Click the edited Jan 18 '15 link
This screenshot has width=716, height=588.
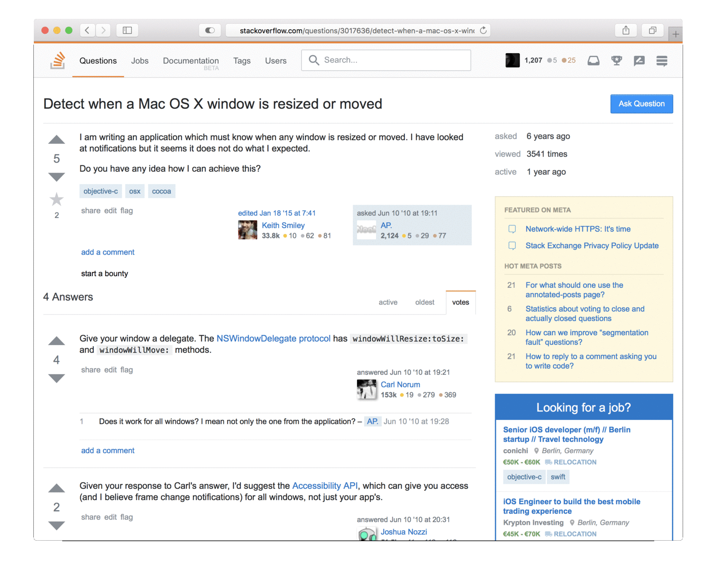(x=277, y=213)
